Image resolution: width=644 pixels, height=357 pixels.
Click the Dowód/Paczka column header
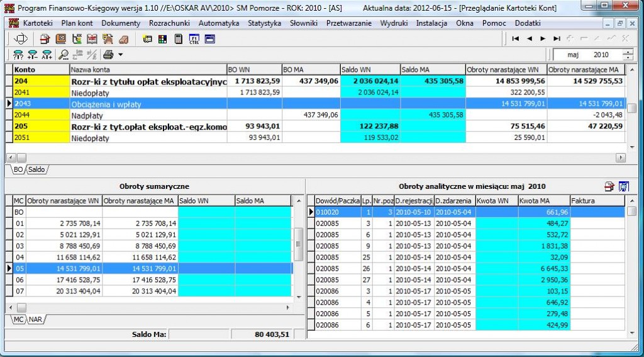pos(338,201)
